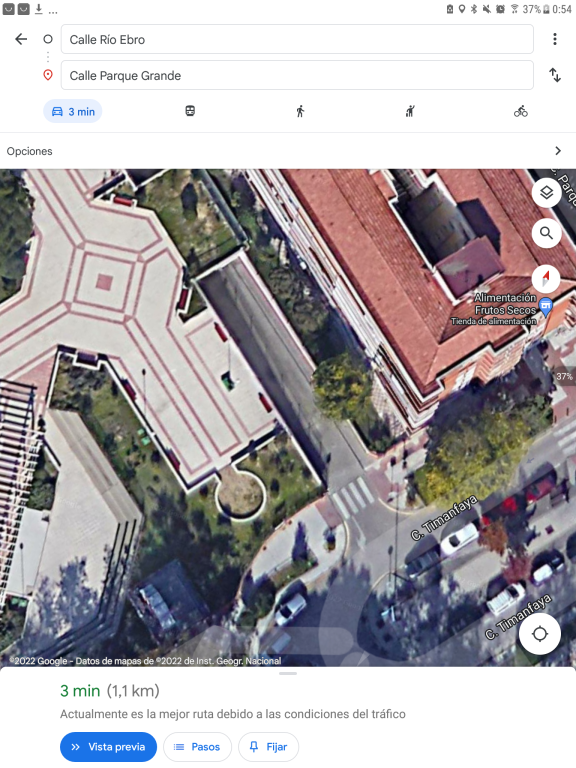576x768 pixels.
Task: Pin this route with Fijar
Action: 268,747
